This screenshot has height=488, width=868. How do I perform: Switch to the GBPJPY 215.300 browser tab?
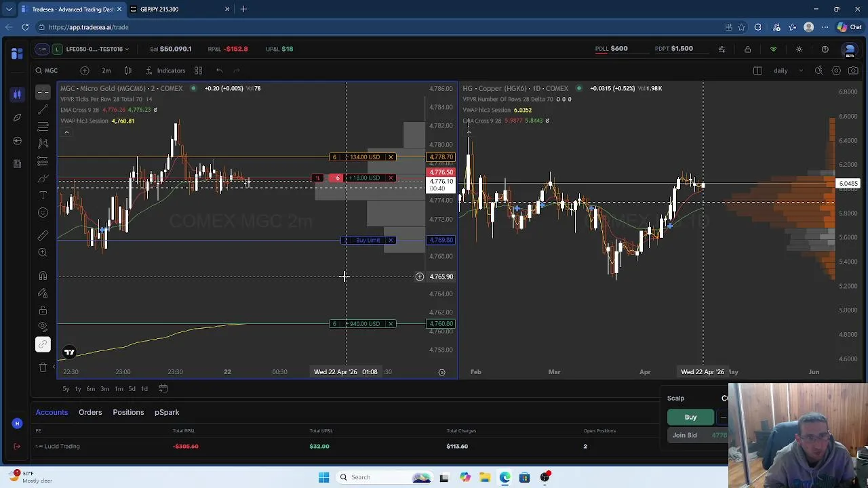(179, 9)
